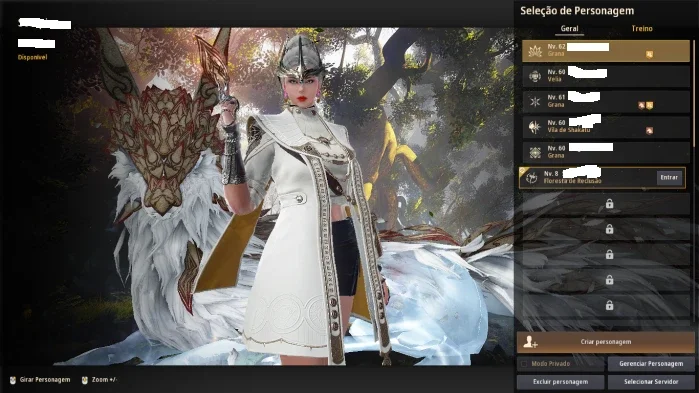Enable the Modo Privado checkbox

(x=524, y=364)
